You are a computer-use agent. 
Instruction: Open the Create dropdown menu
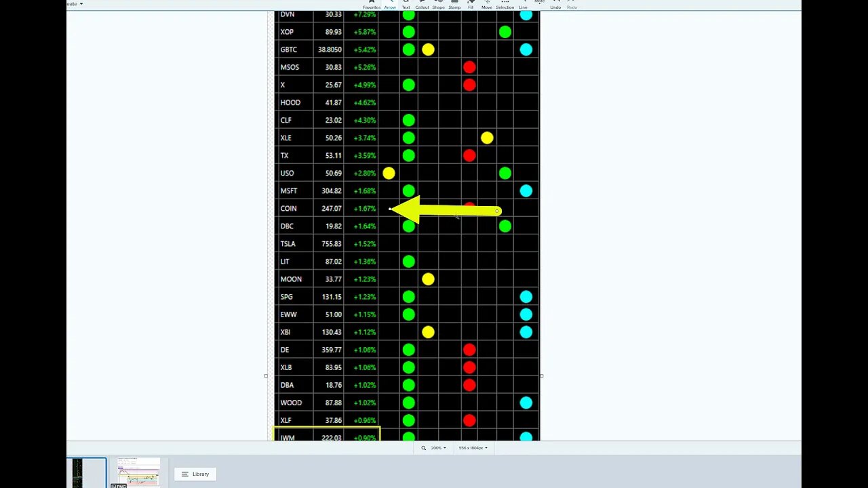point(75,3)
